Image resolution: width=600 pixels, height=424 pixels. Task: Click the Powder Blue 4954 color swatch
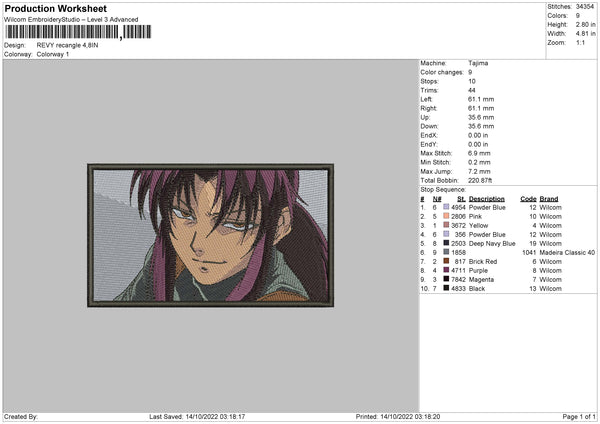pos(446,207)
